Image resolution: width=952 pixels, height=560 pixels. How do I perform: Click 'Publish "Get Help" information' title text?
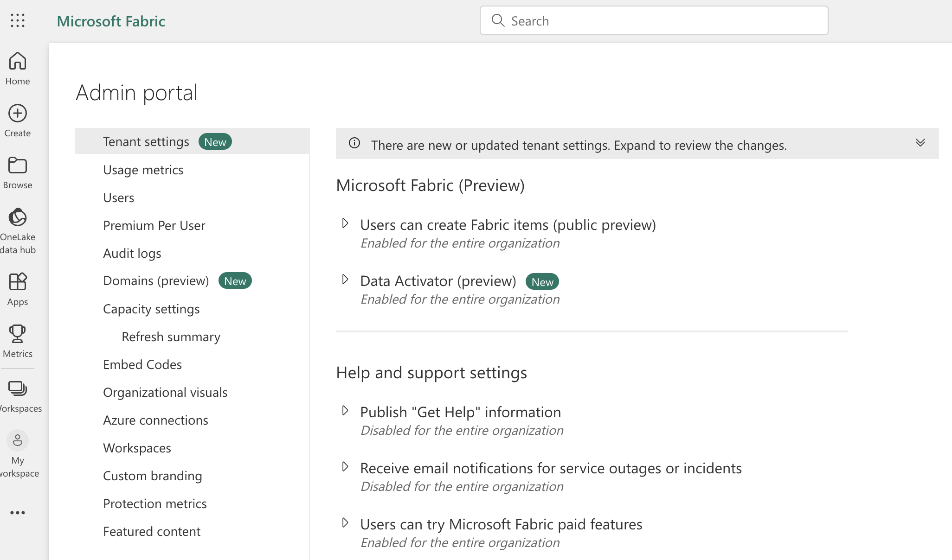pyautogui.click(x=461, y=412)
